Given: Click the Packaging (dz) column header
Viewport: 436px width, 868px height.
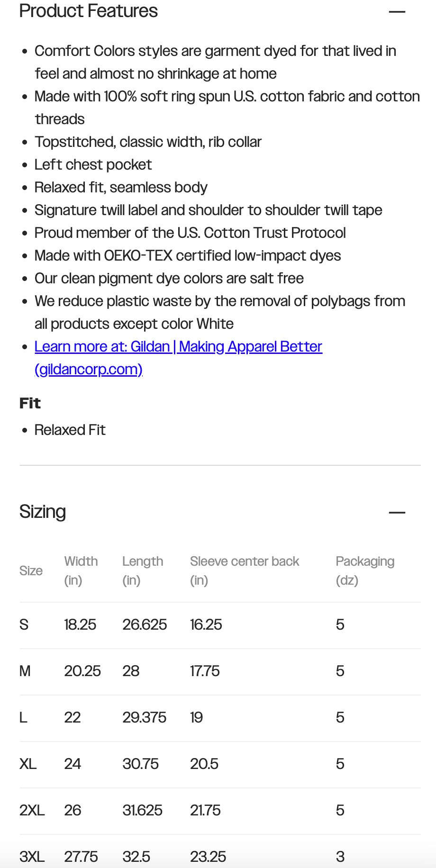Looking at the screenshot, I should click(364, 570).
